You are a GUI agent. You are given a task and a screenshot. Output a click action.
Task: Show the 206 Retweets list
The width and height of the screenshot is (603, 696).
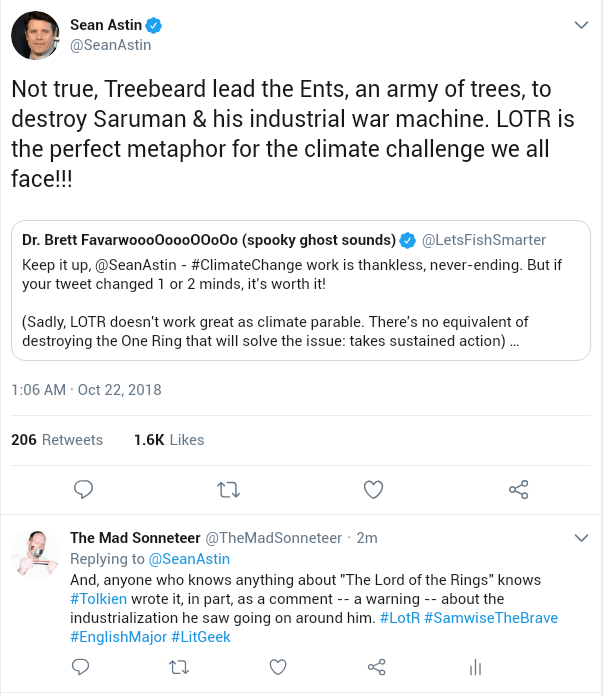click(57, 440)
